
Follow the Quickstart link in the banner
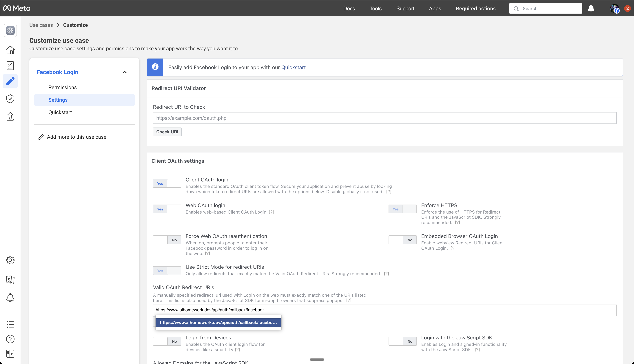[x=293, y=68]
